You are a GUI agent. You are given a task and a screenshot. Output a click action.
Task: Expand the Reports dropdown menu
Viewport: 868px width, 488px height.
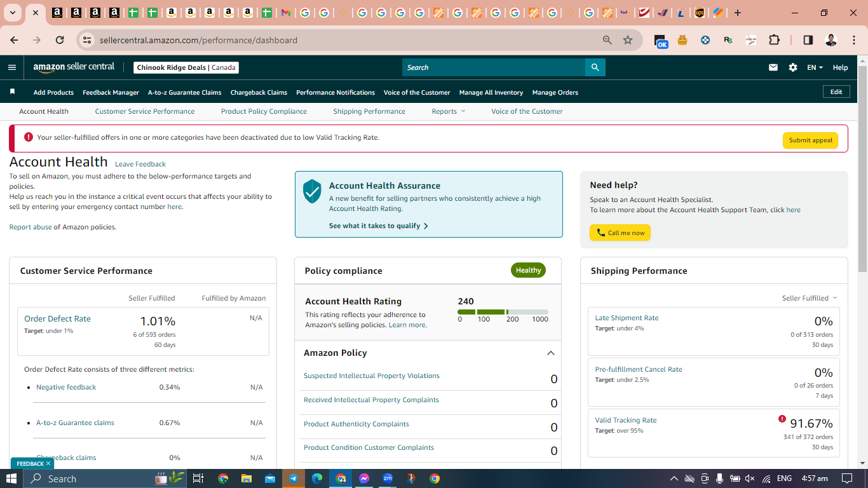coord(449,111)
